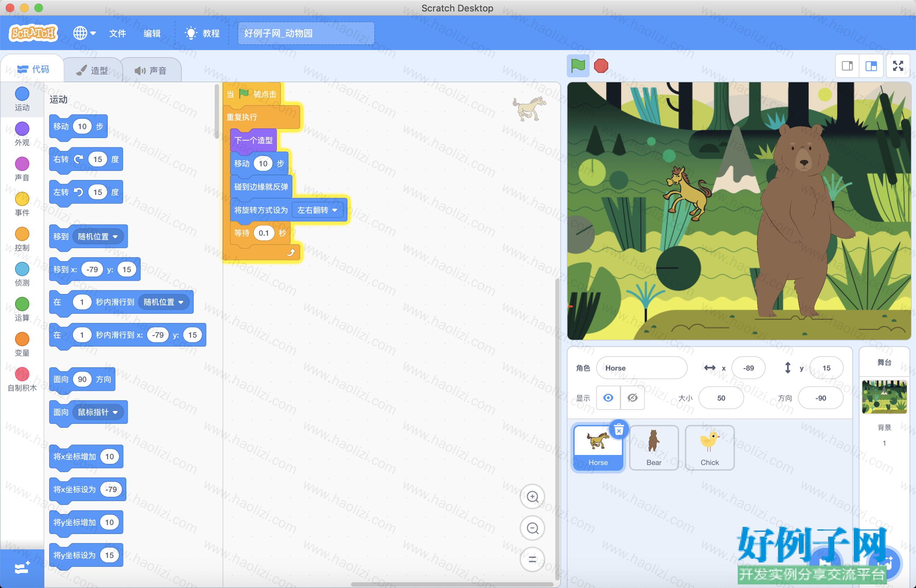Open the 编辑 menu
Screen dimensions: 916x588
coord(152,33)
